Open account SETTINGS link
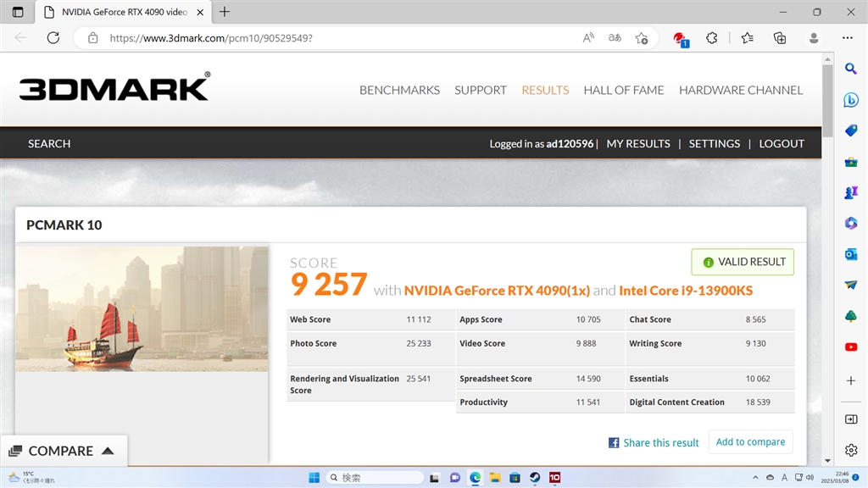 tap(714, 144)
